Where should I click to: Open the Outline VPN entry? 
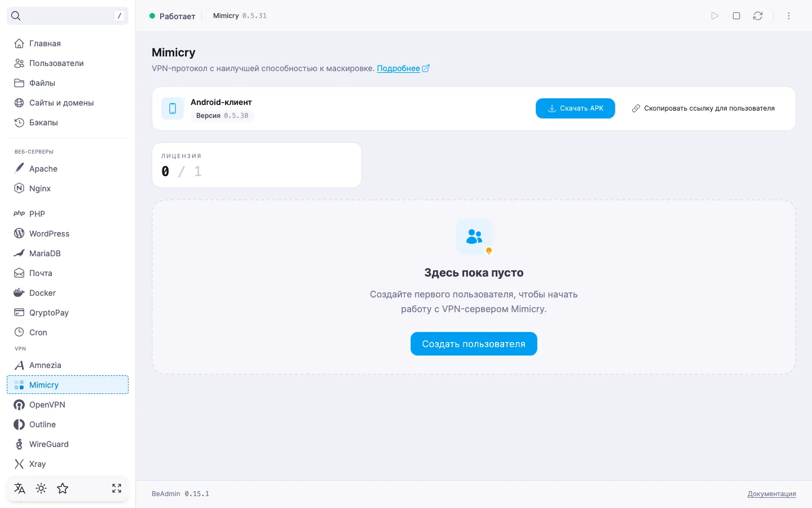(68, 424)
